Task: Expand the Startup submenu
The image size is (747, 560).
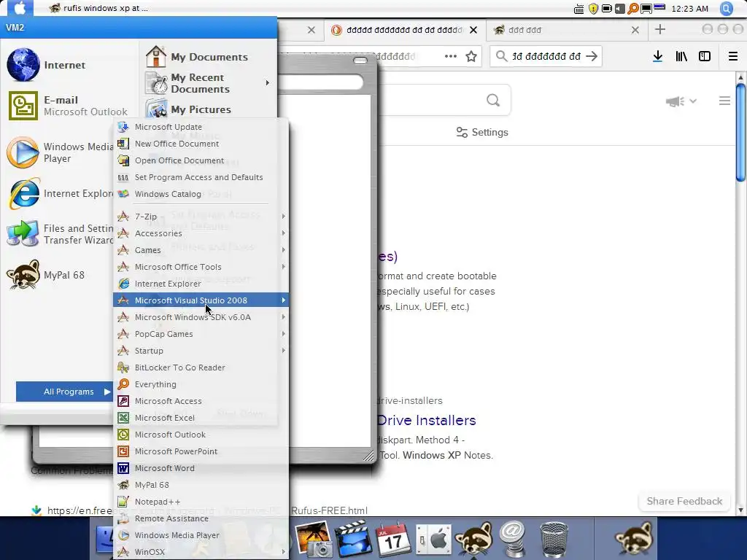Action: [201, 351]
